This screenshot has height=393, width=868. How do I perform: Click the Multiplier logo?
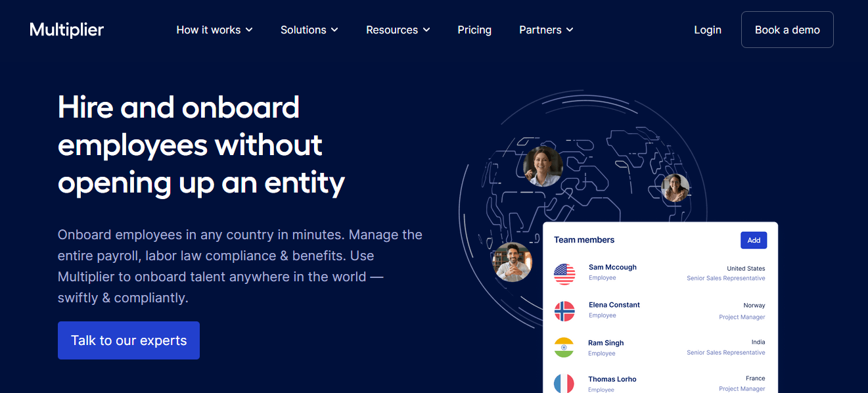point(66,30)
